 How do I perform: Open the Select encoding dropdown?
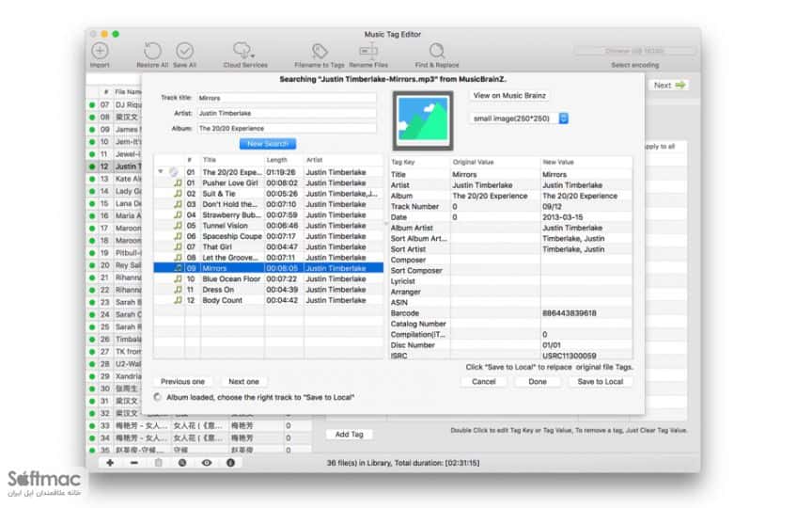coord(635,51)
